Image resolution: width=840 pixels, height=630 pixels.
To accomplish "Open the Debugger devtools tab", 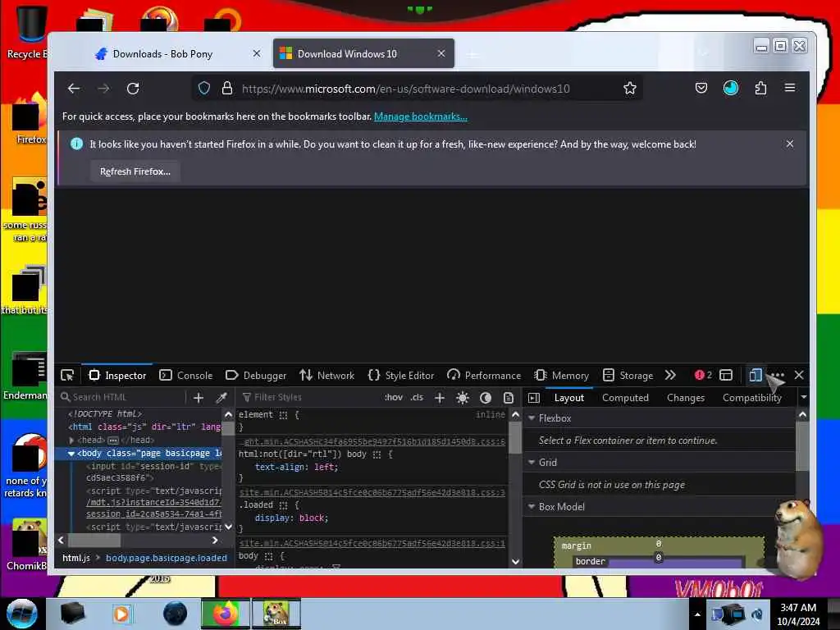I will tap(256, 375).
